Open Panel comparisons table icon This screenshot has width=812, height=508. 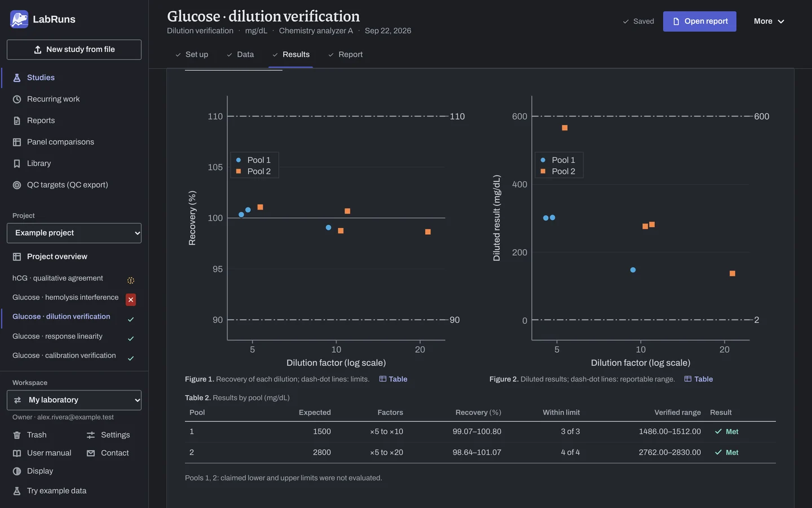[17, 142]
